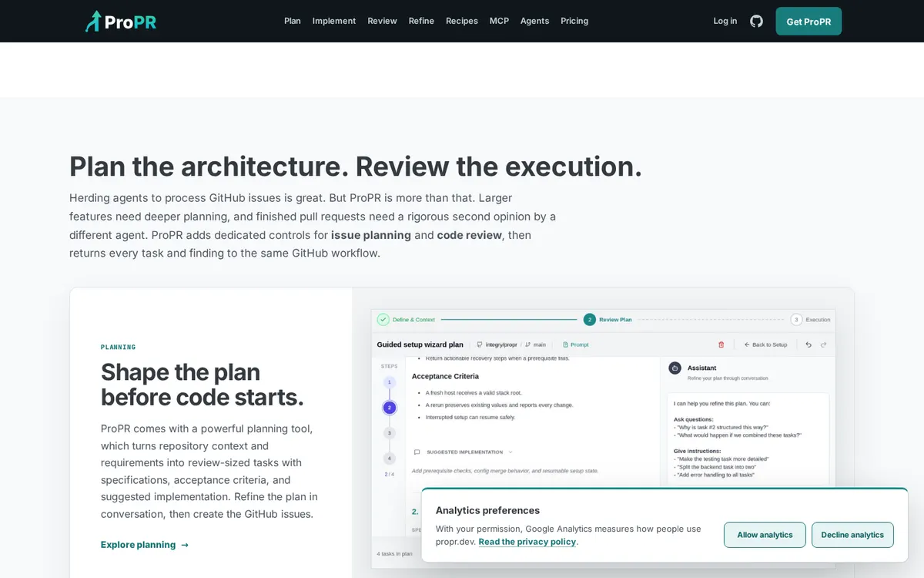Expand the Suggested Implementation chevron
Screen dimensions: 924x578
pyautogui.click(x=511, y=452)
